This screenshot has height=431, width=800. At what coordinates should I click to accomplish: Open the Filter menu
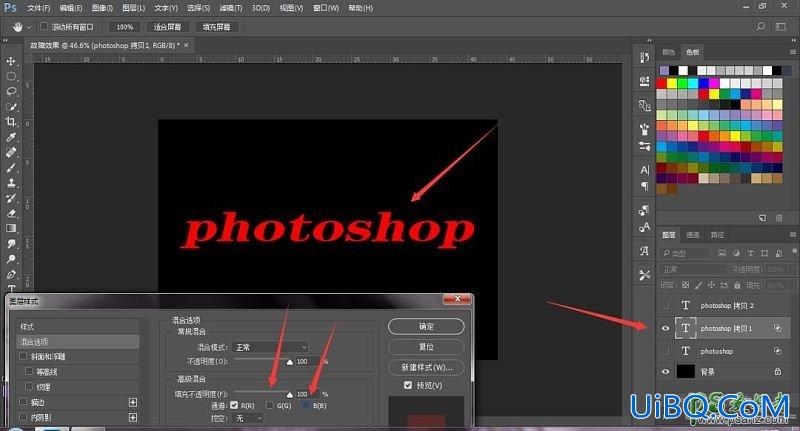tap(231, 8)
